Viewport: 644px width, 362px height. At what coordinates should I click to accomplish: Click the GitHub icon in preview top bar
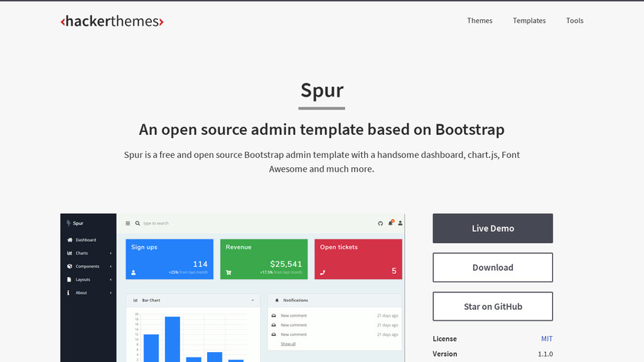click(x=380, y=223)
